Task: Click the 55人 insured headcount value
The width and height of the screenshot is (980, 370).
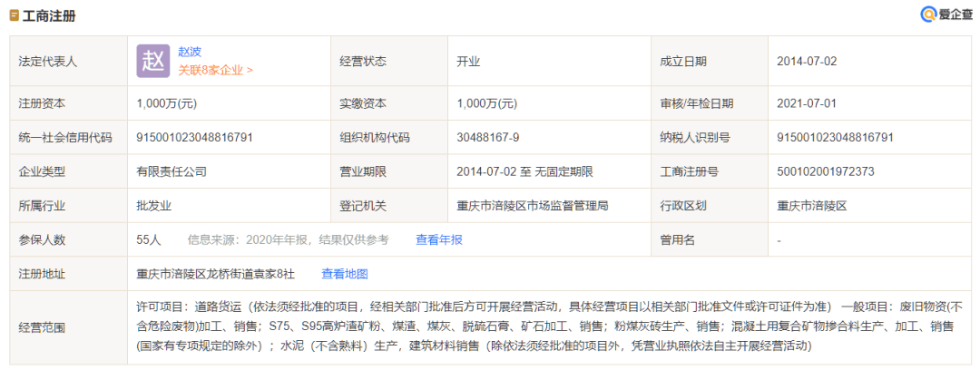Action: pos(149,239)
